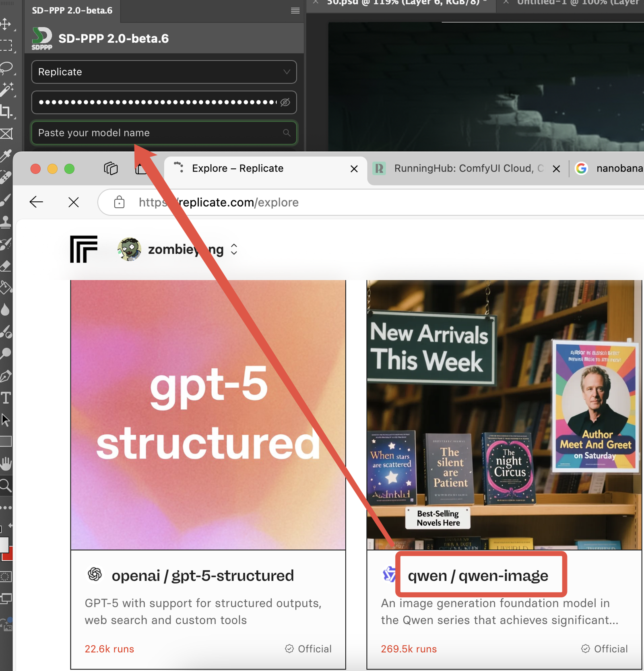Screen dimensions: 644x671
Task: Close the RunningHub browser tab
Action: (x=556, y=169)
